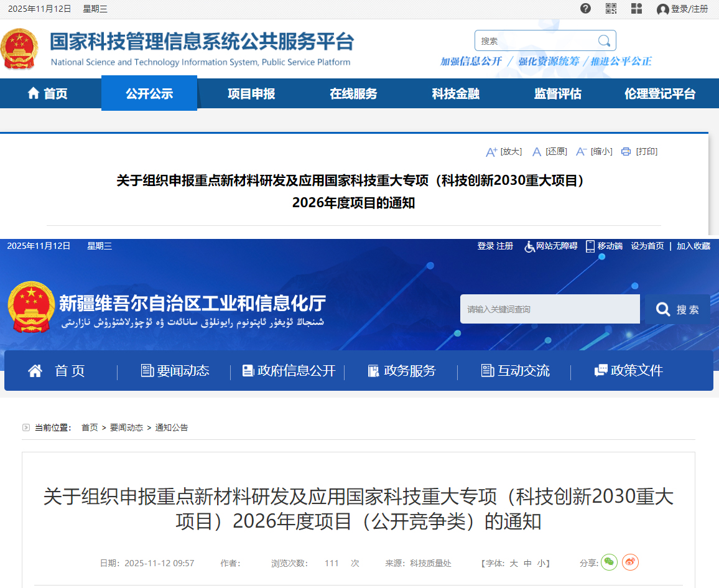Open the 公开公示 navigation tab
The width and height of the screenshot is (719, 588).
[x=149, y=94]
